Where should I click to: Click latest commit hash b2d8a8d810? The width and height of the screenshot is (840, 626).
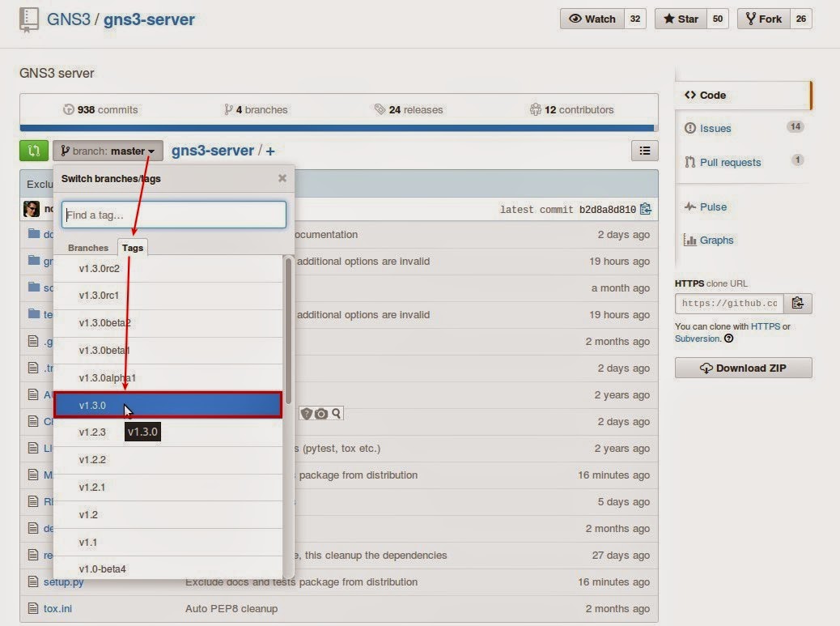click(x=608, y=210)
